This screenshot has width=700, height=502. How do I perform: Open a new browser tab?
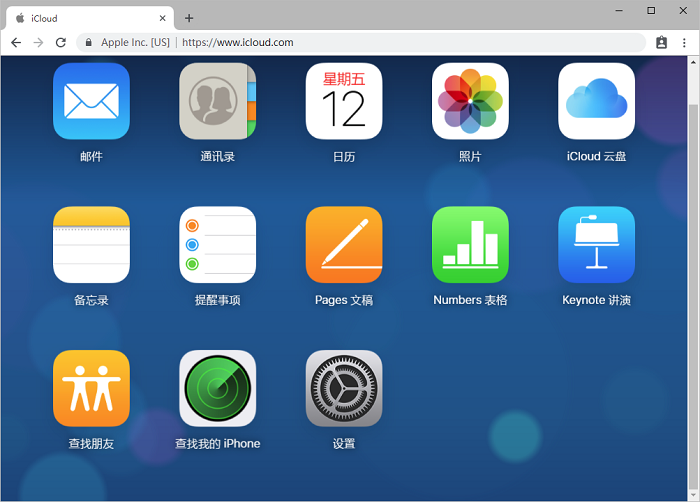point(189,18)
